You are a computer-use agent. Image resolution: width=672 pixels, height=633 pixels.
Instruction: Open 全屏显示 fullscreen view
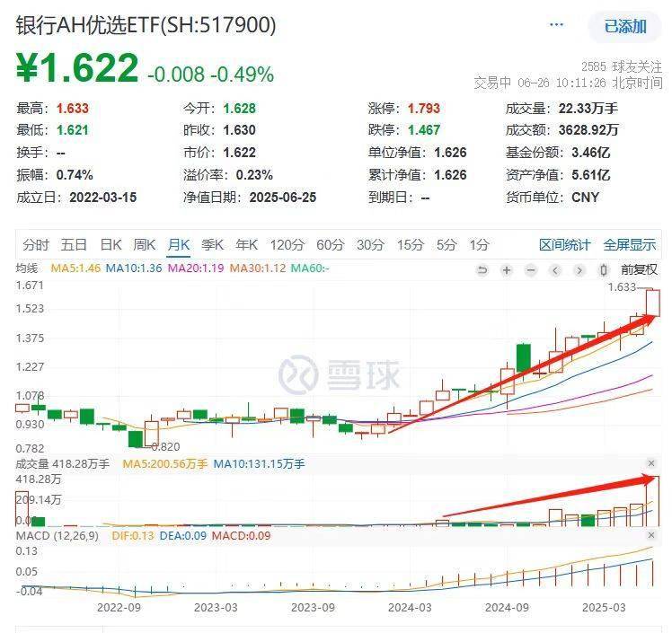tap(629, 245)
